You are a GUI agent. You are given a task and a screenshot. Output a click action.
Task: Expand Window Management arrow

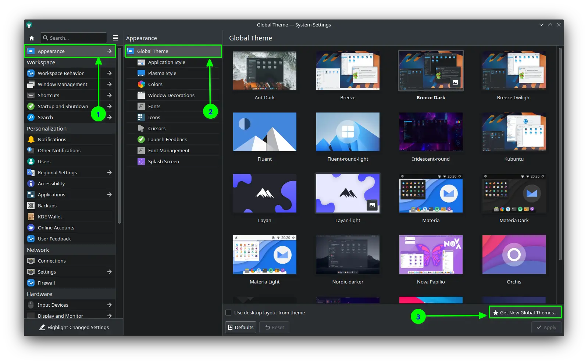(110, 84)
